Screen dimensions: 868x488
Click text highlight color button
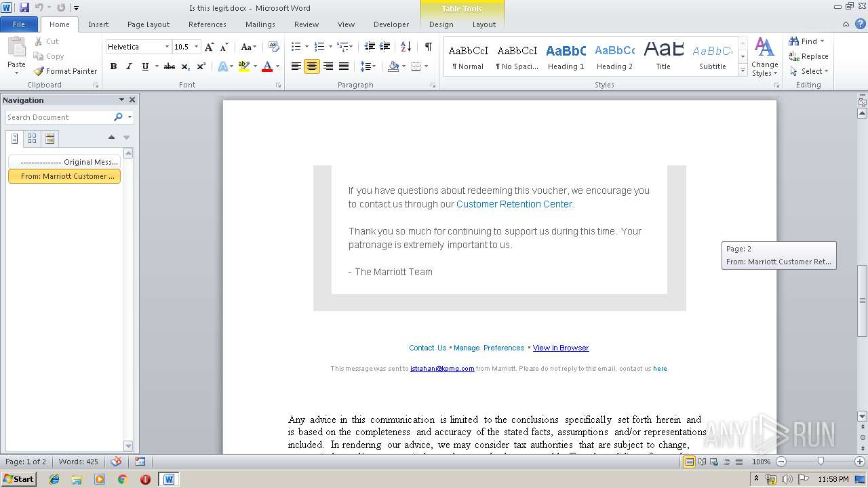click(244, 66)
